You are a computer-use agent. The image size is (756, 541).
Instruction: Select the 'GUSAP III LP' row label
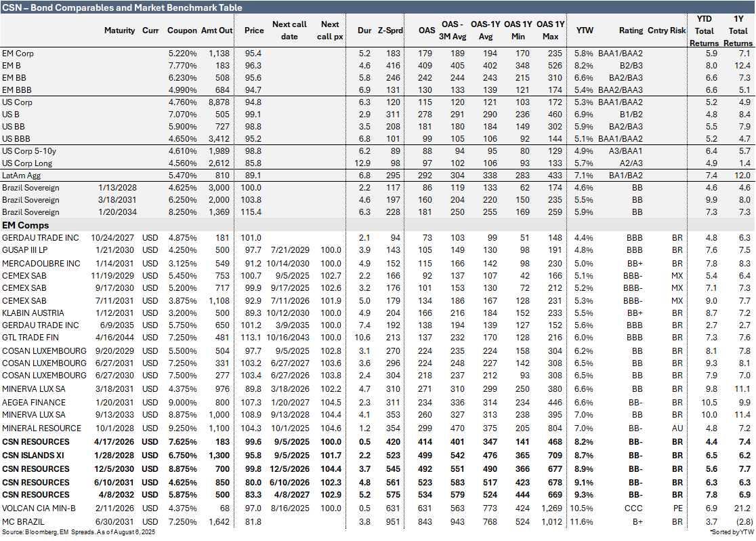pyautogui.click(x=24, y=250)
